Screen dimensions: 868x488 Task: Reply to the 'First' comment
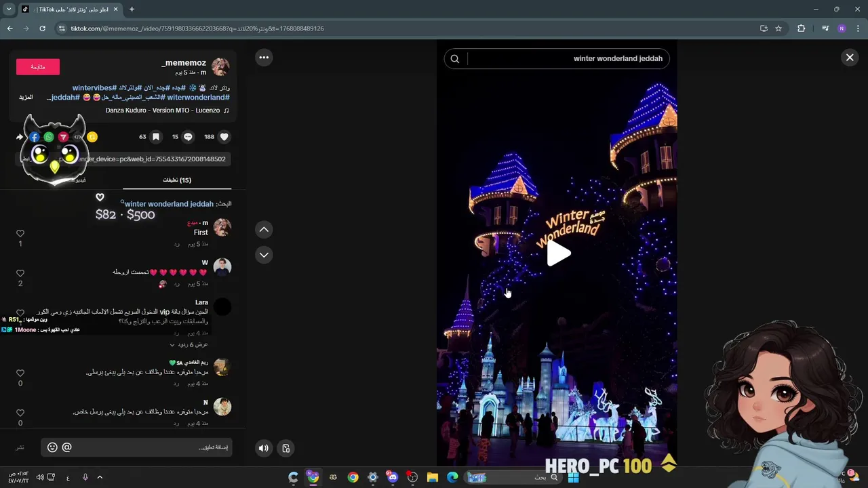pyautogui.click(x=176, y=243)
